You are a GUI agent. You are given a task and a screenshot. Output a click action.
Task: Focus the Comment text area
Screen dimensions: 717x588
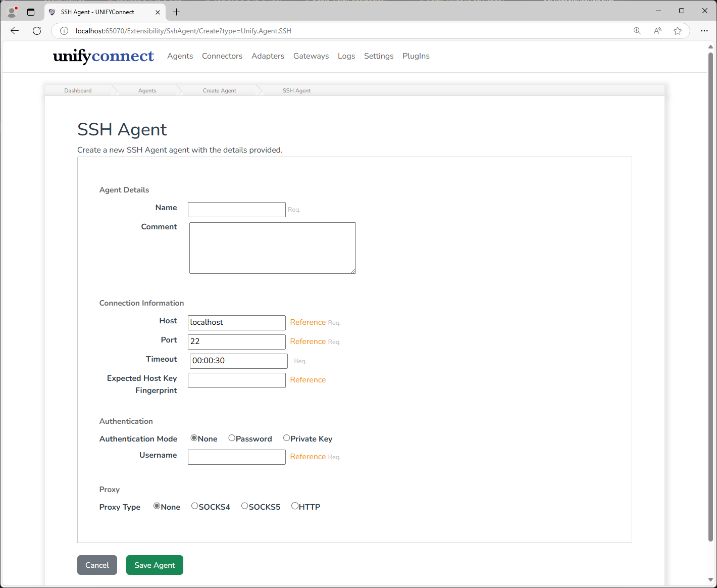click(273, 248)
